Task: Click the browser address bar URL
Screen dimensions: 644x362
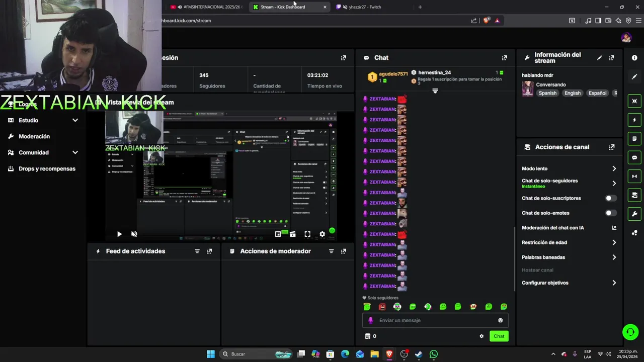Action: [x=186, y=21]
